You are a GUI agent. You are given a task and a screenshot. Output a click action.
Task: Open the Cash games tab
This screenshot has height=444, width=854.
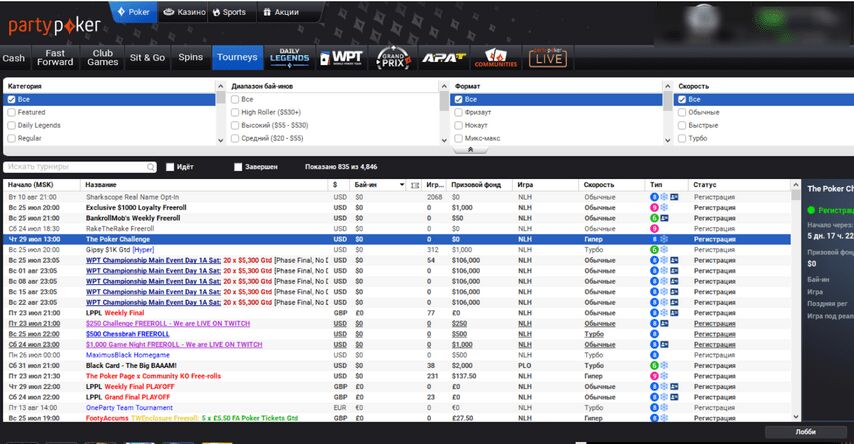[x=14, y=58]
